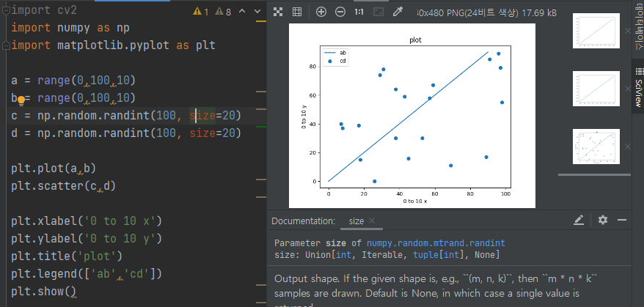Image resolution: width=644 pixels, height=307 pixels.
Task: Go to next highlighted error arrow
Action: tap(257, 12)
